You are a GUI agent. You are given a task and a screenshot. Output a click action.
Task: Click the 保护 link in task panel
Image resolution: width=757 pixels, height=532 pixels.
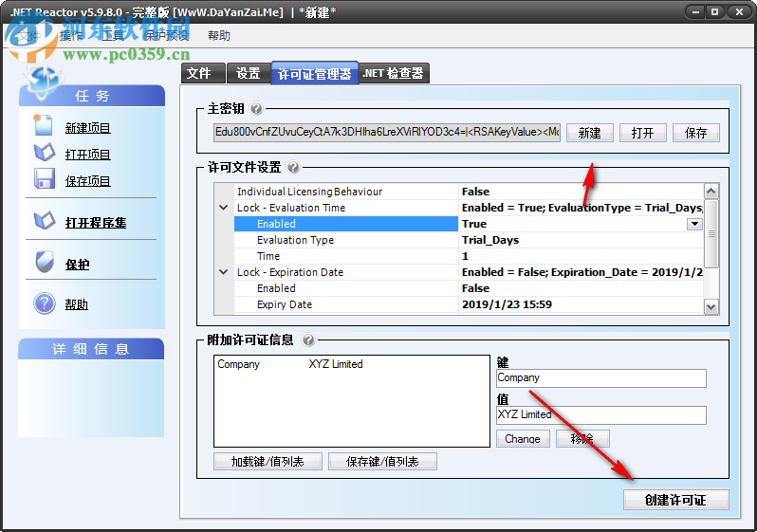77,265
